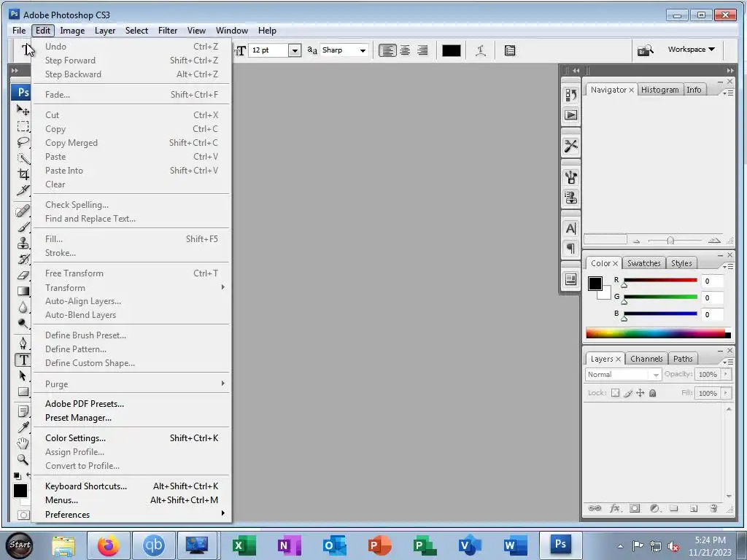Open Adobe Bridge from options bar

tap(646, 50)
